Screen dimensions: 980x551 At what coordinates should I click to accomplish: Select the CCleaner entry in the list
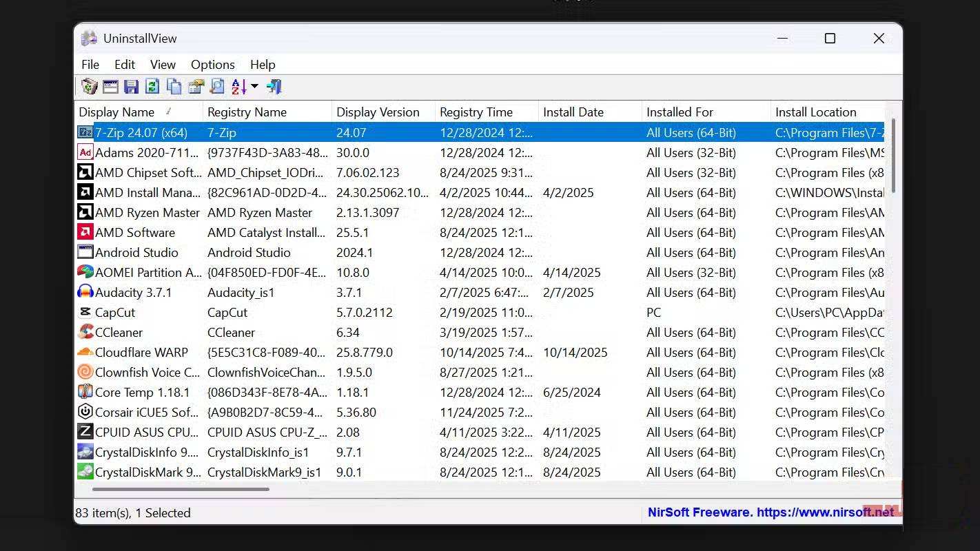point(119,333)
